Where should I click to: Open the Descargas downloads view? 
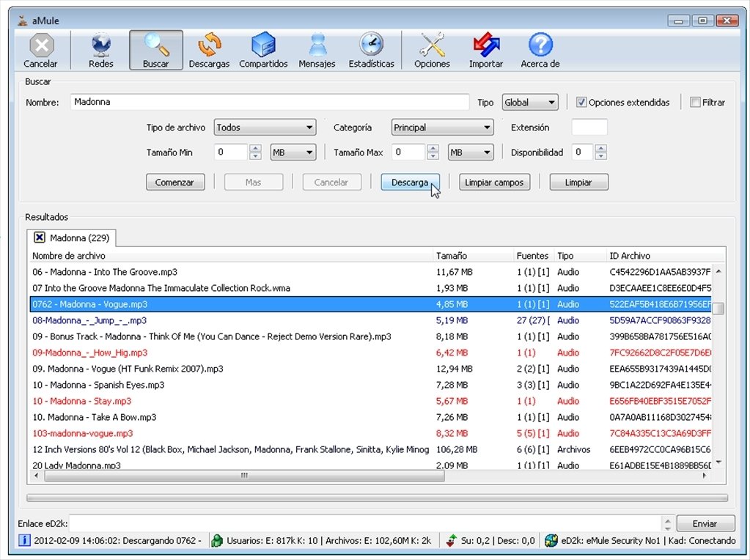[x=209, y=51]
